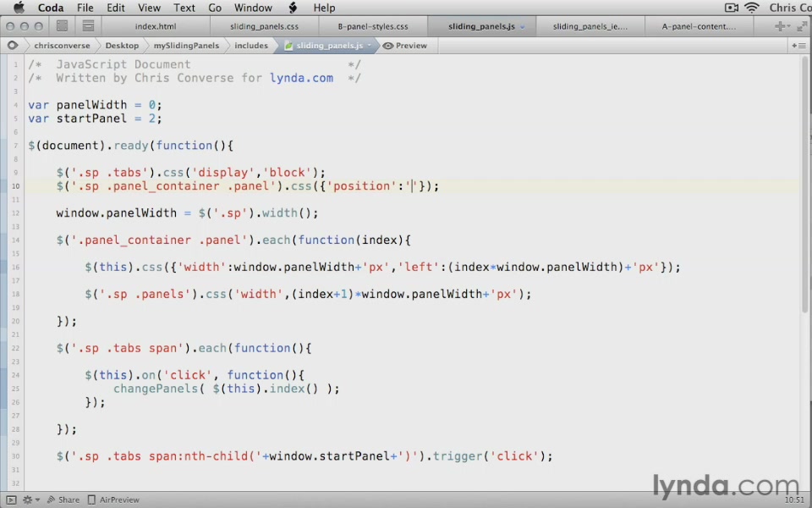Open the Wi-Fi status menu
This screenshot has height=508, width=812.
pos(751,8)
